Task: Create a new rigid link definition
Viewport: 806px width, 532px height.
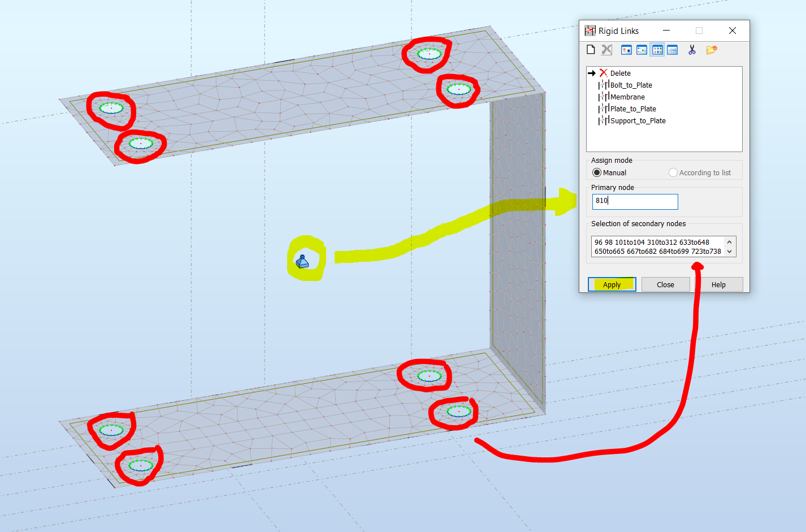Action: (x=591, y=50)
